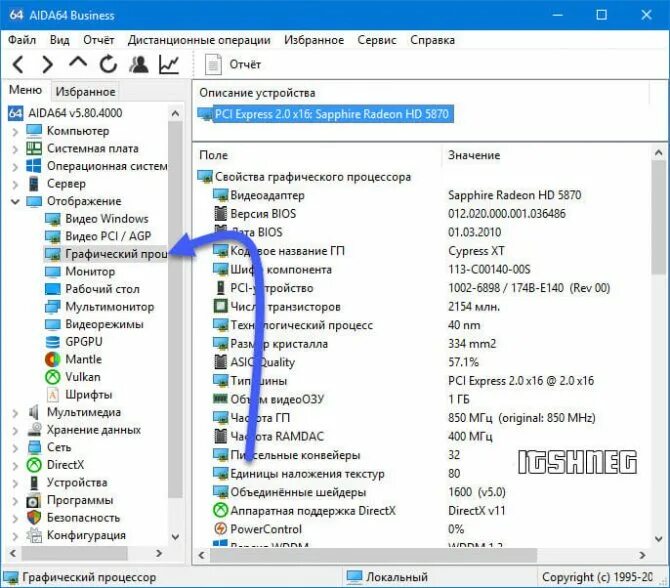
Task: Select Монитор tree item
Action: click(x=90, y=271)
